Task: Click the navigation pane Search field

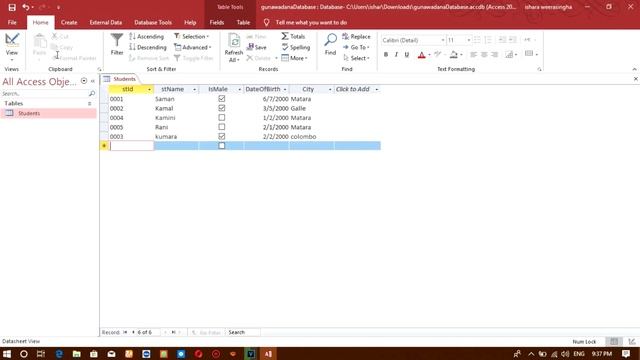Action: pos(44,93)
